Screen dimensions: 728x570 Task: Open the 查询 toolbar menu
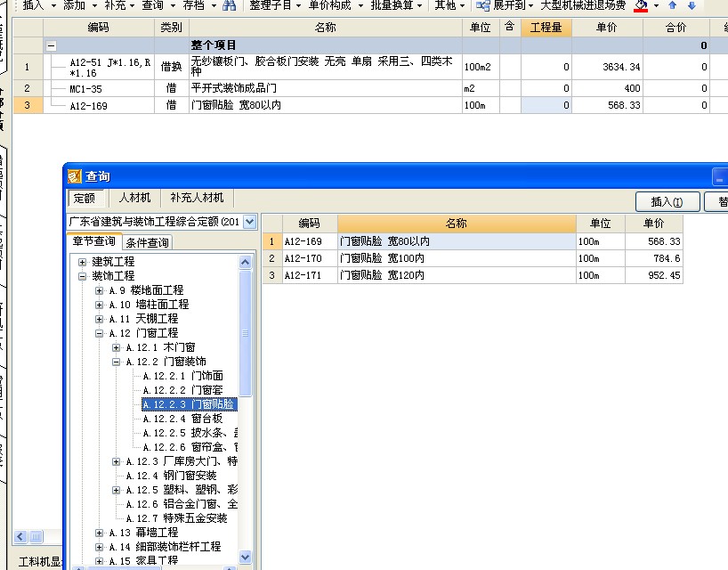(x=158, y=5)
